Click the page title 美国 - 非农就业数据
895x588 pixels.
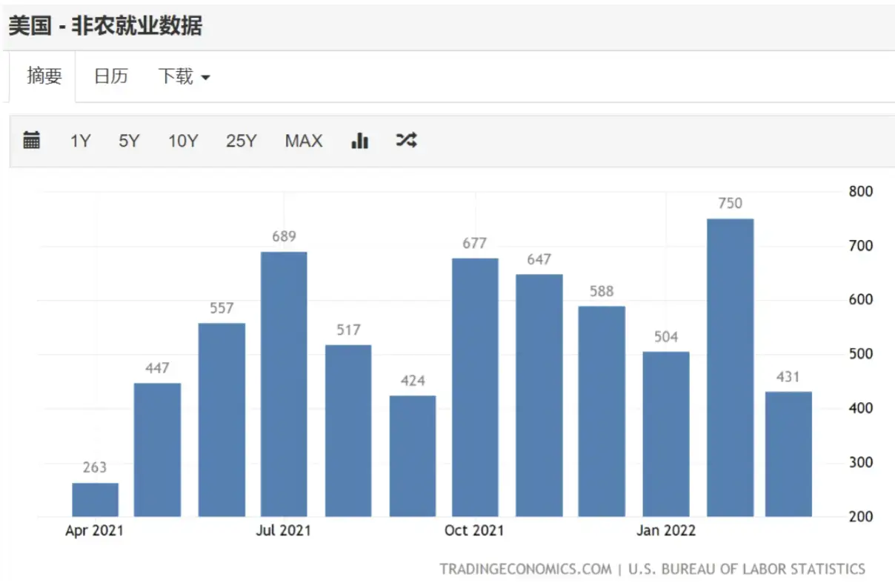tap(105, 26)
